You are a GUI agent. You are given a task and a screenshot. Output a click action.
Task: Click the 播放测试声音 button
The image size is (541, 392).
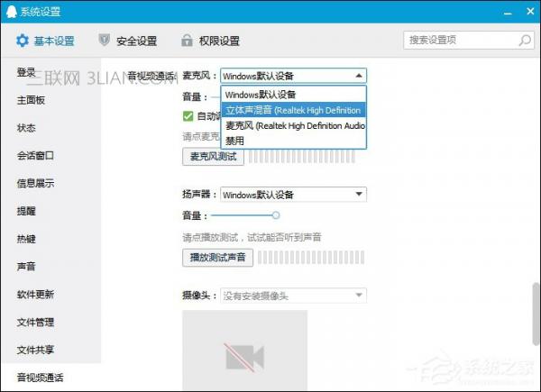point(217,258)
